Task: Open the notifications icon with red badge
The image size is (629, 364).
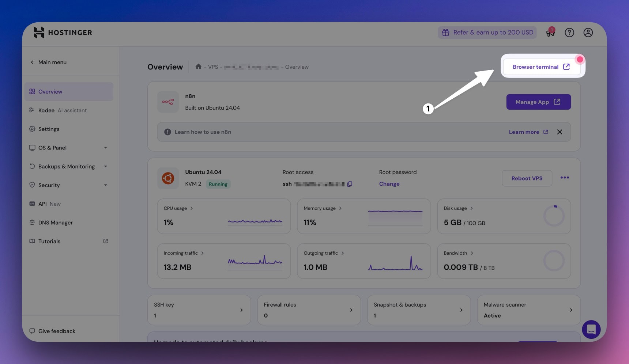Action: click(550, 33)
